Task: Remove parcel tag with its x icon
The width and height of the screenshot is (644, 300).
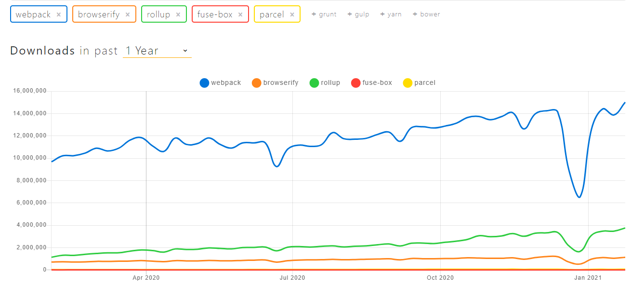Action: click(x=292, y=14)
